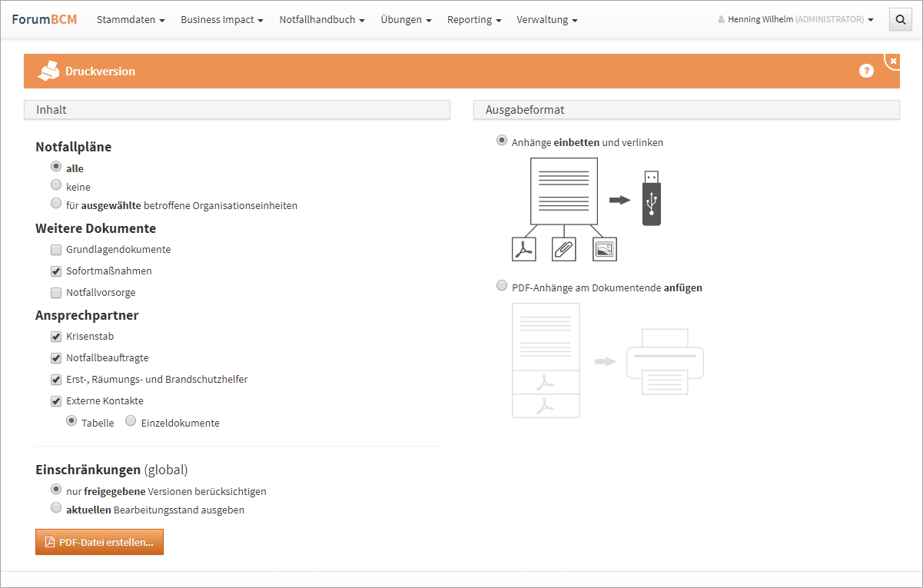
Task: Expand the Verwaltung dropdown menu
Action: pyautogui.click(x=546, y=20)
